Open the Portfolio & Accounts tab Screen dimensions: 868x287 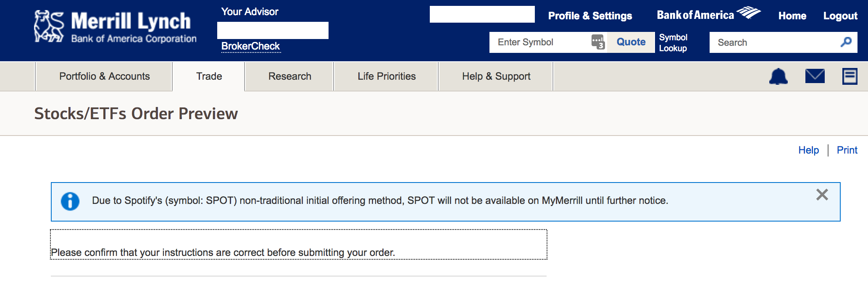[x=104, y=76]
